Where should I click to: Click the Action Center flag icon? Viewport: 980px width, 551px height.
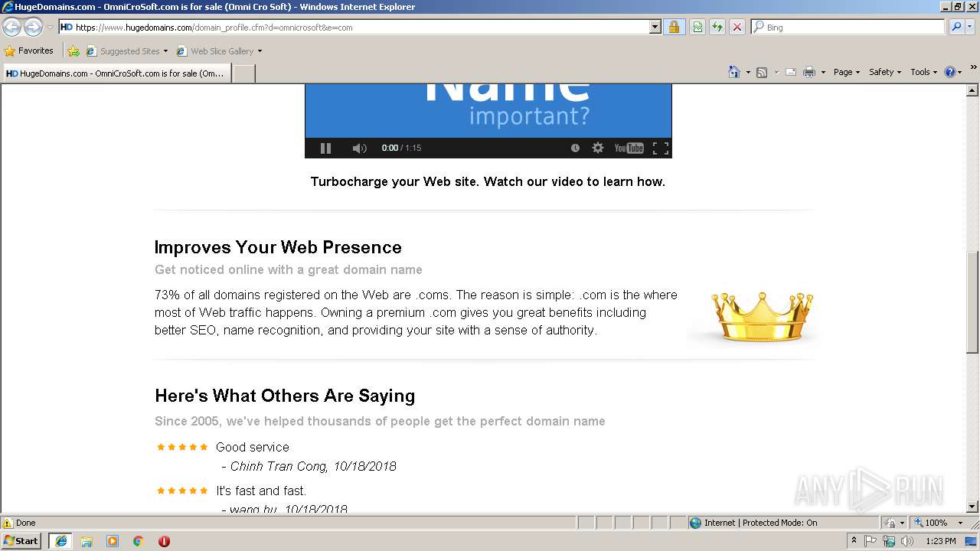point(871,540)
